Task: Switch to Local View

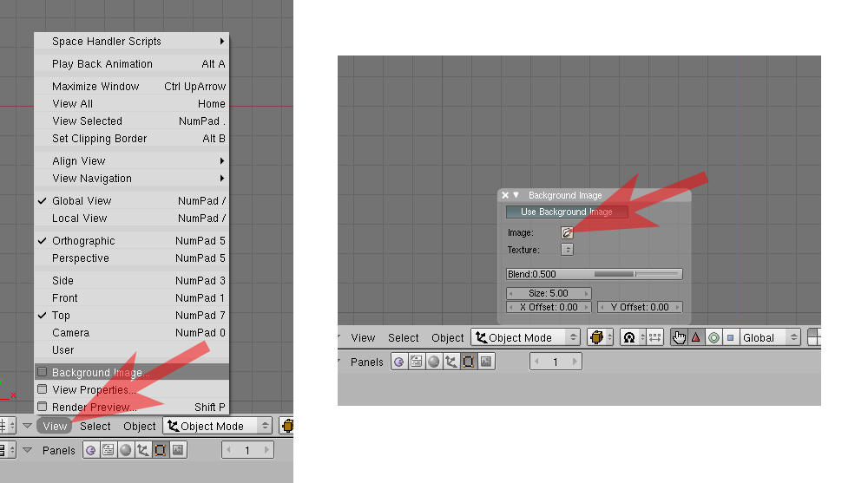Action: coord(132,218)
